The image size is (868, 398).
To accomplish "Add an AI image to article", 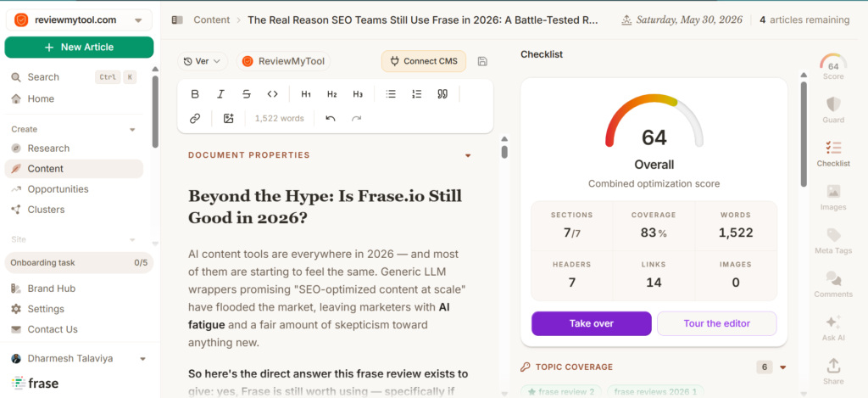I will click(x=229, y=118).
